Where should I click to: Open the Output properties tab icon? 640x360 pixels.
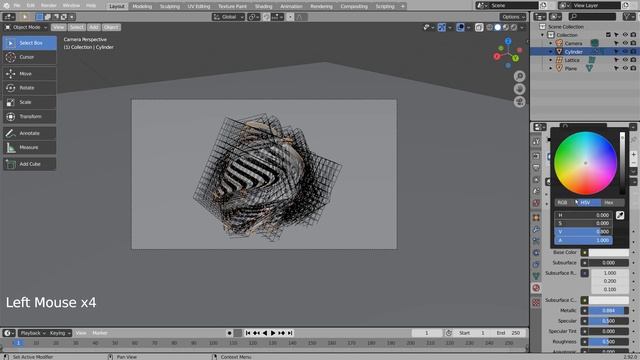(536, 168)
